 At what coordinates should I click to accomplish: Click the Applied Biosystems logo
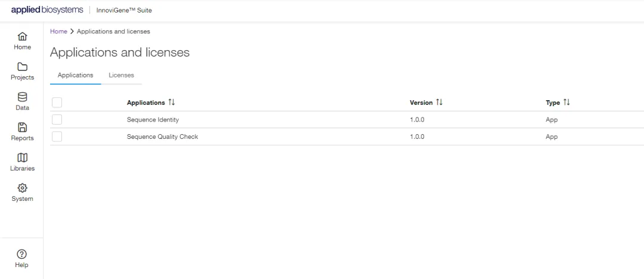[47, 10]
